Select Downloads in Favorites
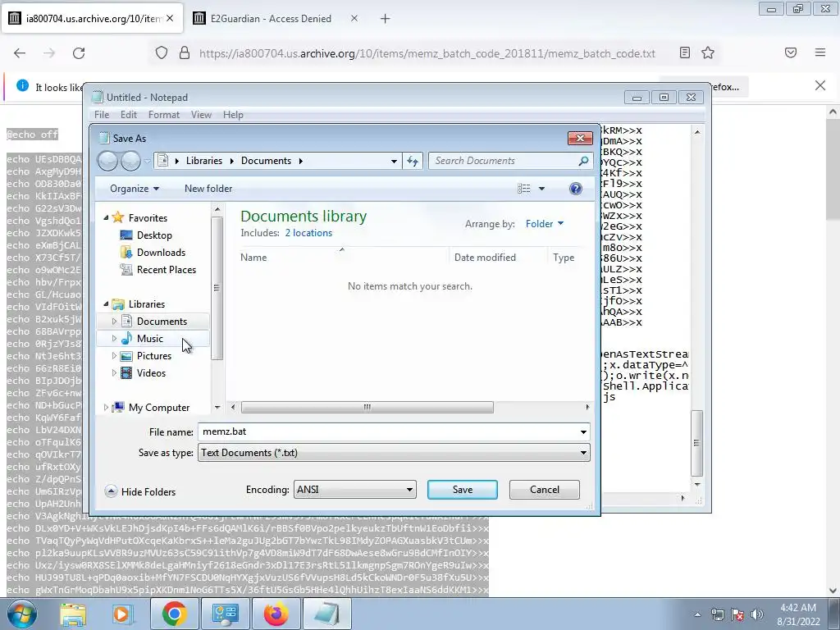The image size is (840, 630). (x=161, y=253)
